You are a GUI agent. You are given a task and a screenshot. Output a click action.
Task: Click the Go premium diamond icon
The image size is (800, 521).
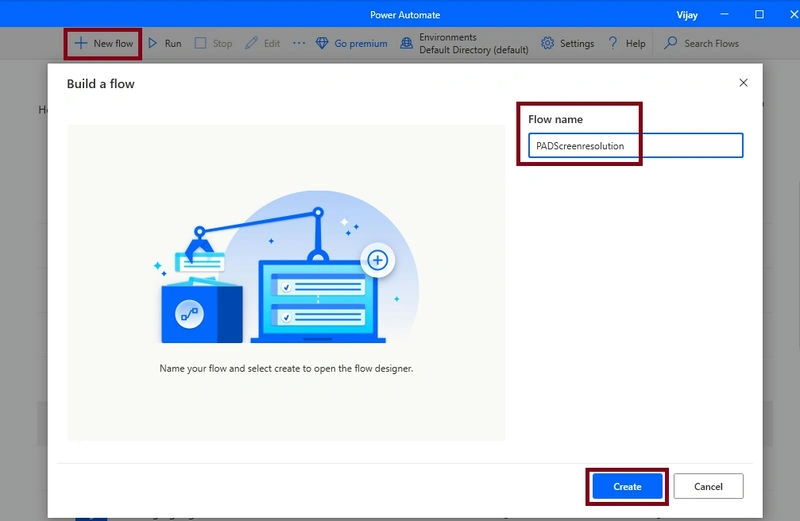[322, 43]
